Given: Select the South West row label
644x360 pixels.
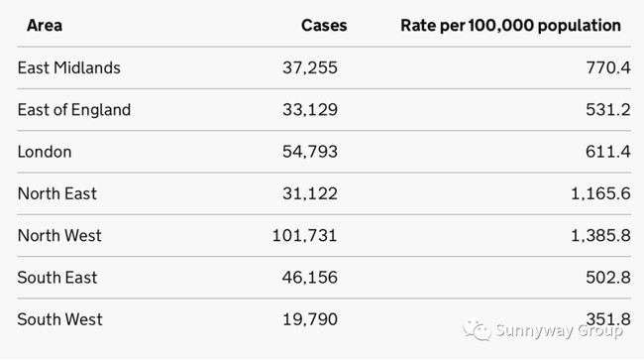Looking at the screenshot, I should click(x=60, y=319).
